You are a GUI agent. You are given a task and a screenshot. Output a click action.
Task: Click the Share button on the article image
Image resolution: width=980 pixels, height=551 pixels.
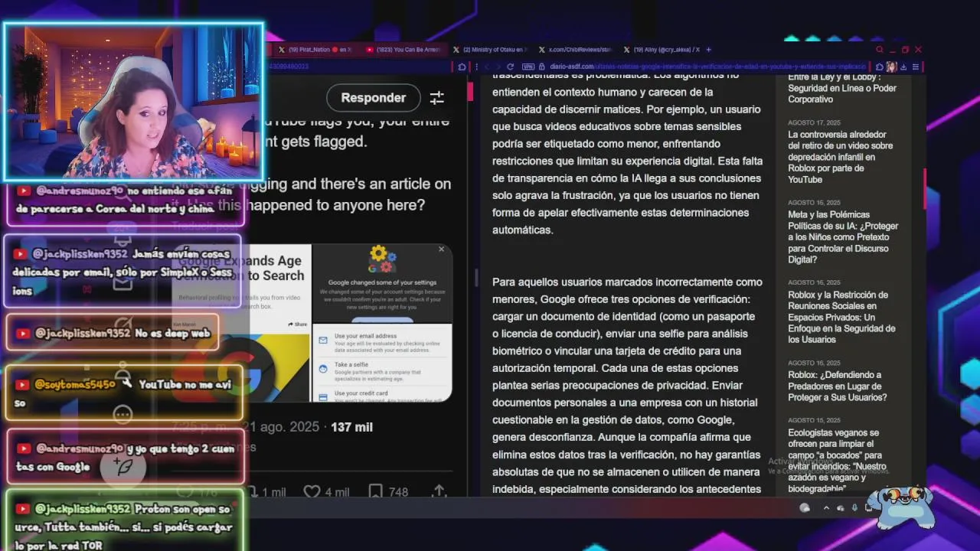click(x=297, y=324)
